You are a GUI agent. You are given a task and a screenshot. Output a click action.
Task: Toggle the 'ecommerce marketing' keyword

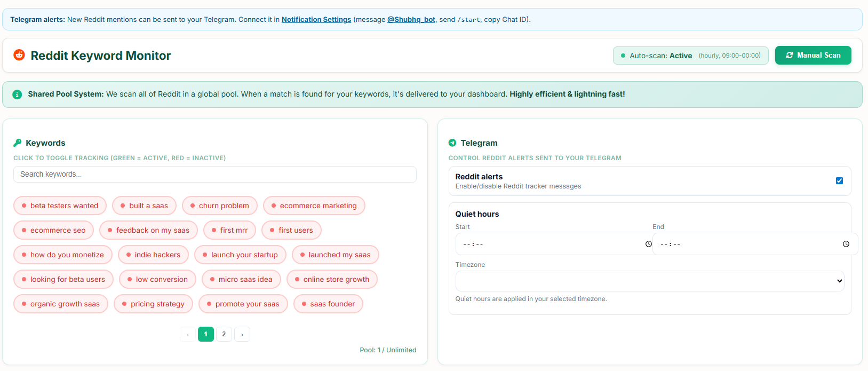[314, 206]
